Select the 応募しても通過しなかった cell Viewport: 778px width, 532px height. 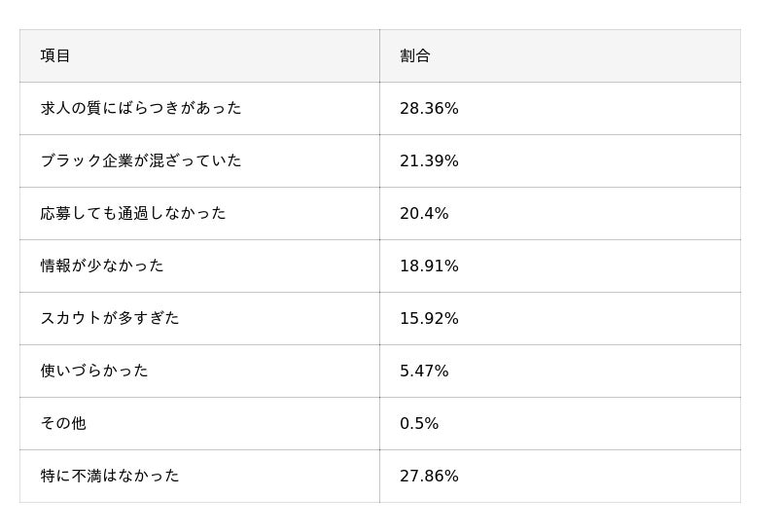[133, 213]
